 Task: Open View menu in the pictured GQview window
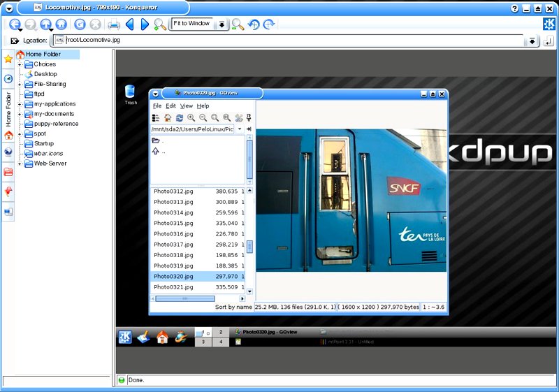pyautogui.click(x=186, y=106)
